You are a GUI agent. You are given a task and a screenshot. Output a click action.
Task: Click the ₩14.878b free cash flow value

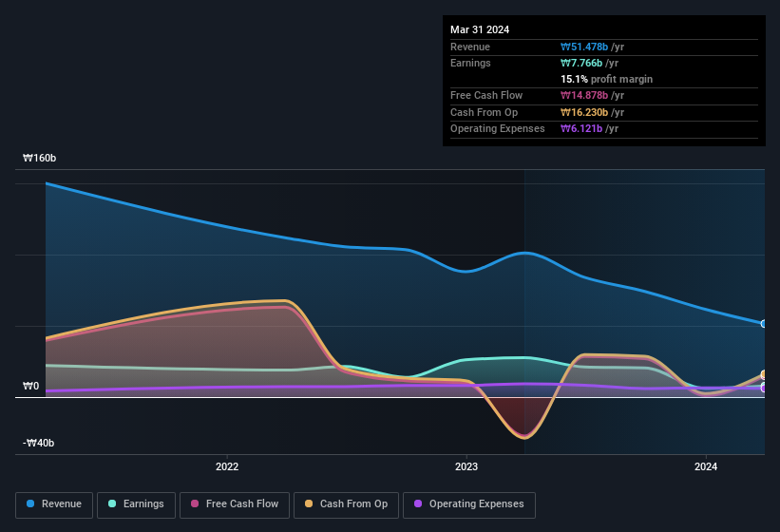pyautogui.click(x=584, y=95)
